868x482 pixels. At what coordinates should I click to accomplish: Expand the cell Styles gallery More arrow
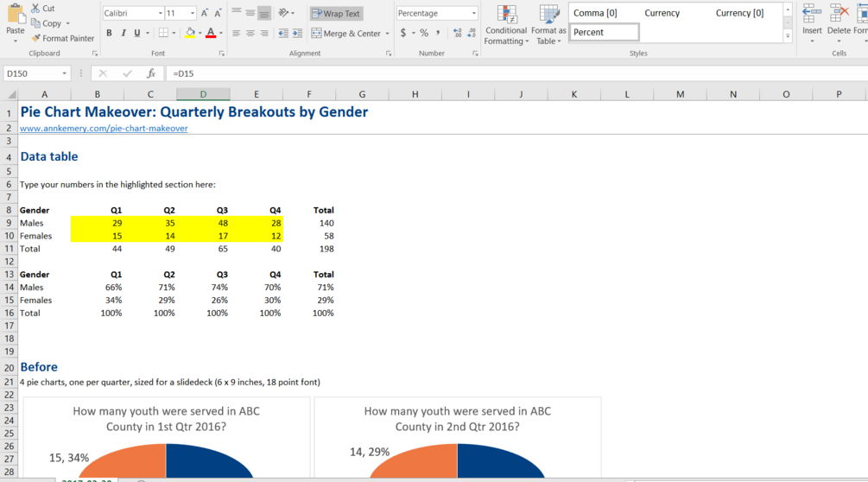[x=788, y=36]
